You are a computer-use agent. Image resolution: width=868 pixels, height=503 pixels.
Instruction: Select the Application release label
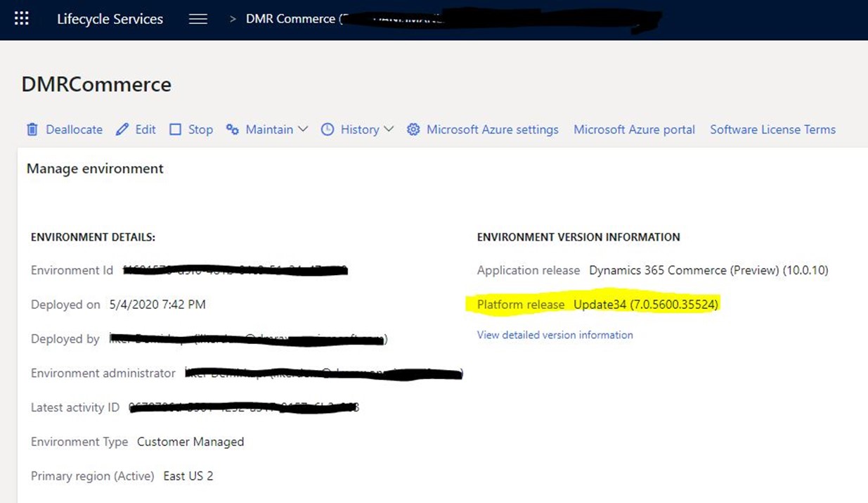tap(529, 270)
